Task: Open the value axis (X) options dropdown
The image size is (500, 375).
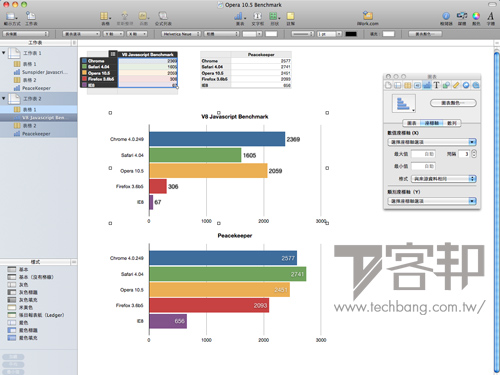Action: tap(432, 142)
